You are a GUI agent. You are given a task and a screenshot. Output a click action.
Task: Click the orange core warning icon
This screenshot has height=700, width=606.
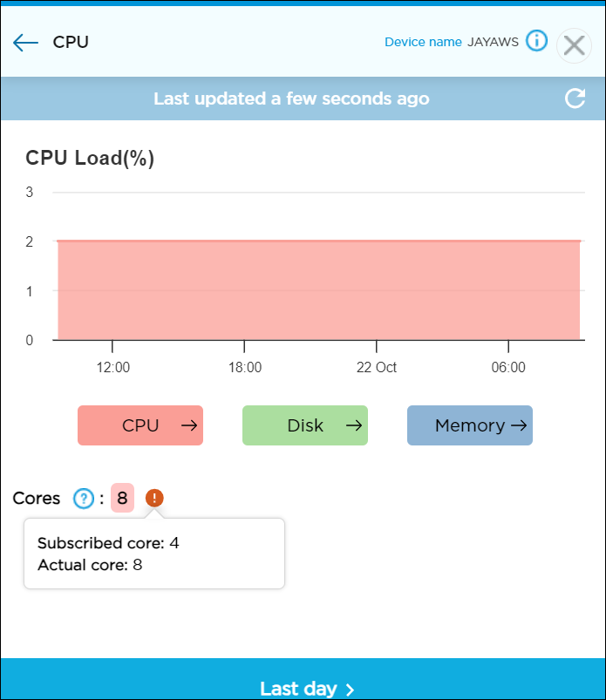[x=154, y=497]
